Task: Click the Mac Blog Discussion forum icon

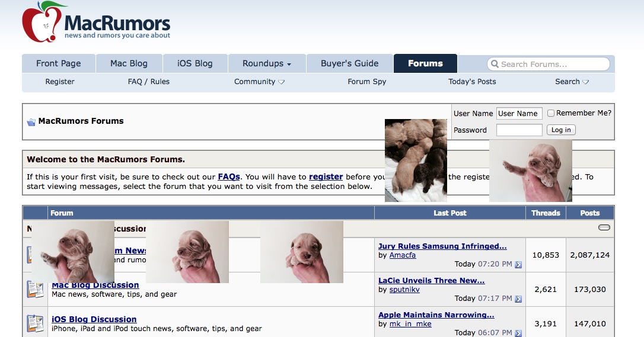Action: click(36, 290)
